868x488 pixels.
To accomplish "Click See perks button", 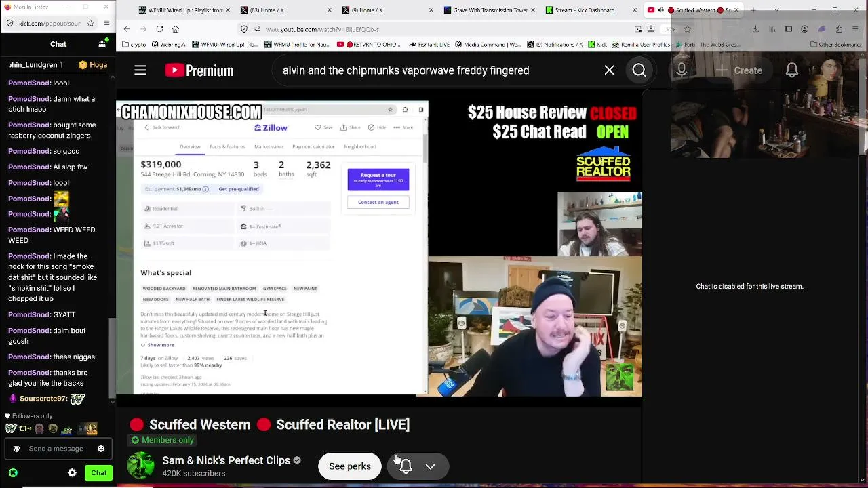I will (350, 466).
